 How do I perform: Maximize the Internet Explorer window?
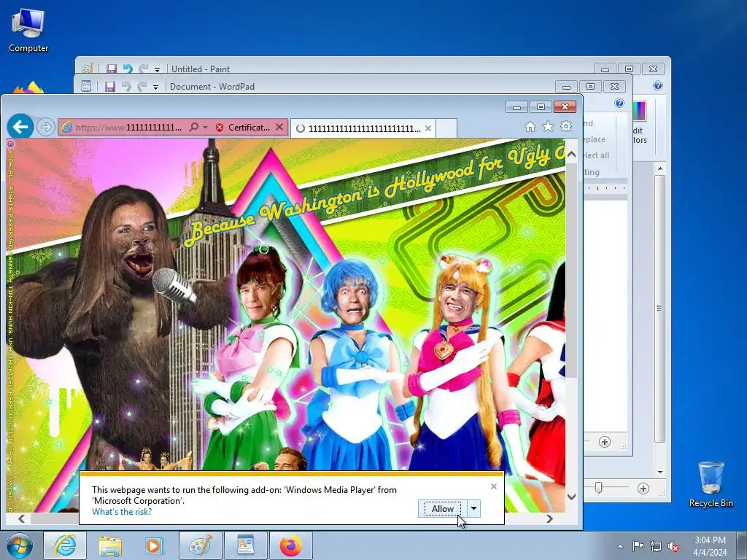click(541, 106)
